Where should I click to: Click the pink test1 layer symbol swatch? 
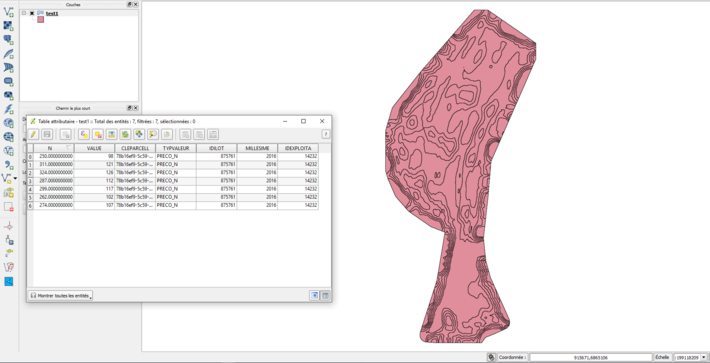pyautogui.click(x=41, y=20)
